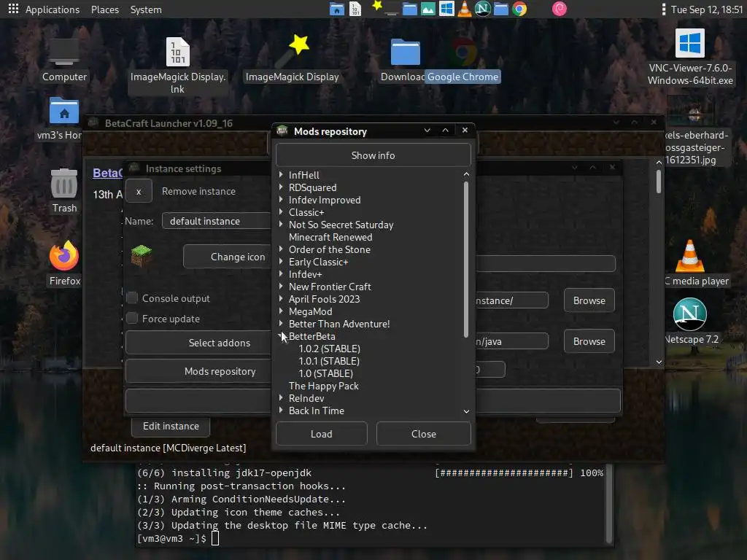Click the Load button
The height and width of the screenshot is (560, 747).
[x=322, y=434]
